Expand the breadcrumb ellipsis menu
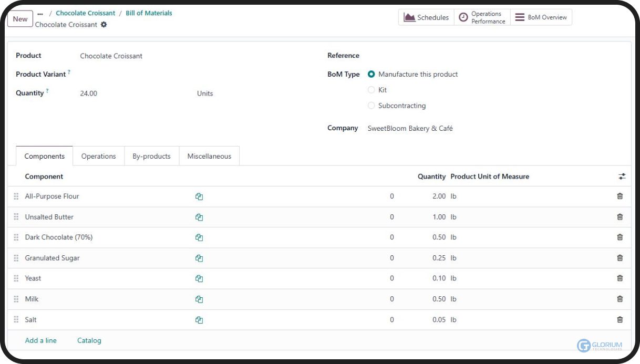The height and width of the screenshot is (364, 640). [40, 14]
